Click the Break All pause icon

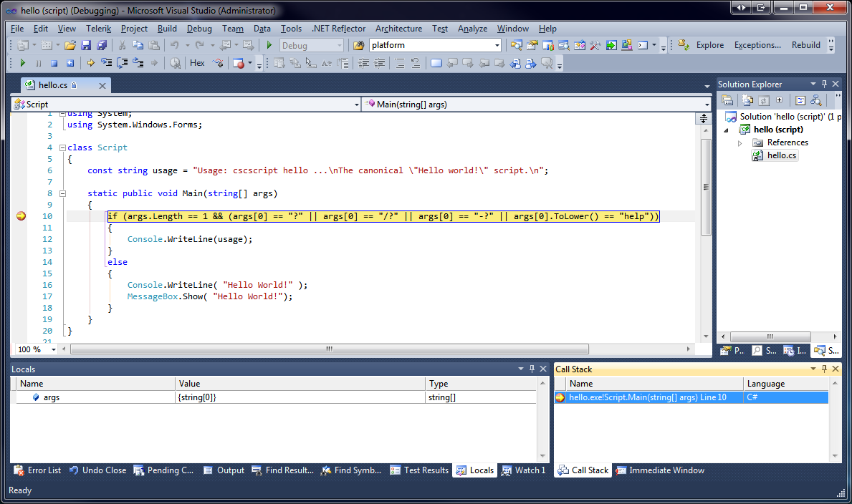38,63
